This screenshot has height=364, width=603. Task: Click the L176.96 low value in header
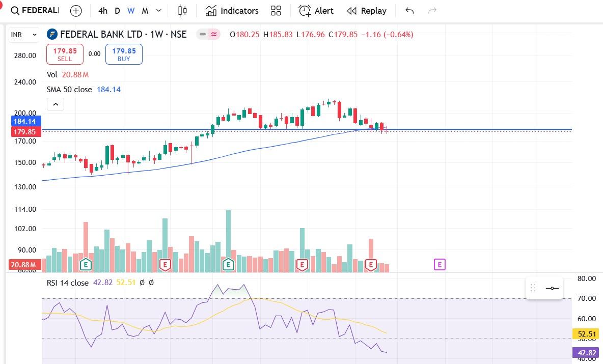point(310,34)
